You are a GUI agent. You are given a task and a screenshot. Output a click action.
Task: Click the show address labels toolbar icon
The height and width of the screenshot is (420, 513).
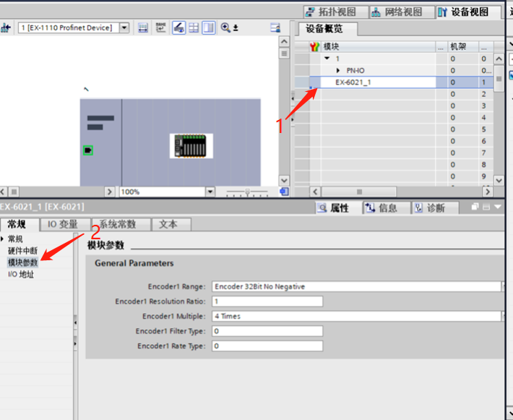tap(143, 27)
